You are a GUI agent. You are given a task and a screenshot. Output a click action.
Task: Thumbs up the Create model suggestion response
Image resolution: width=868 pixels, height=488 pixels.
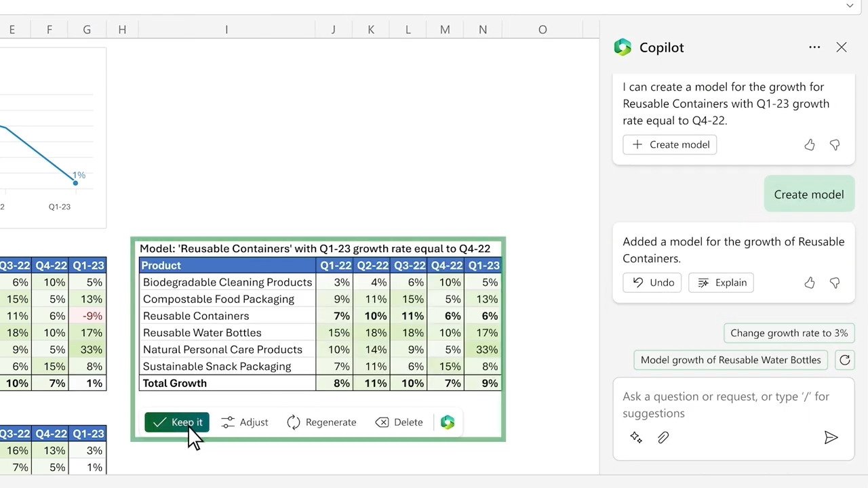810,144
